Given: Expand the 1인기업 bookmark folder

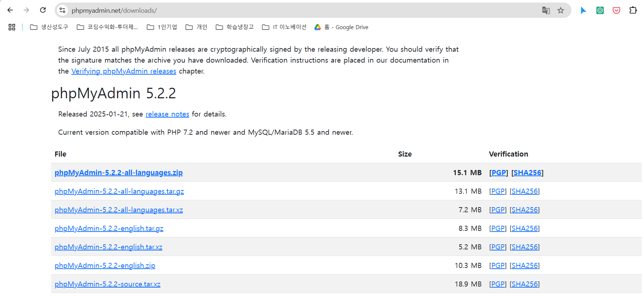Looking at the screenshot, I should [162, 27].
